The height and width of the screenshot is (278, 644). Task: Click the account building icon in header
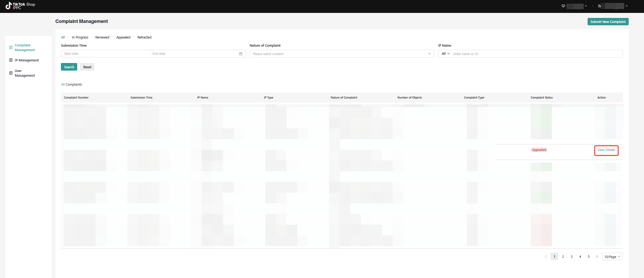599,6
